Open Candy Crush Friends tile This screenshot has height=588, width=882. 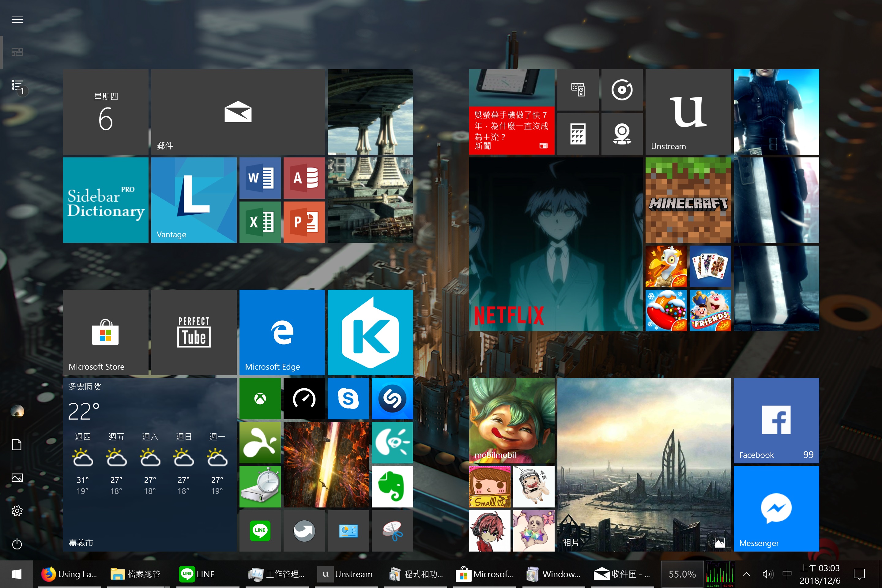[x=710, y=311]
